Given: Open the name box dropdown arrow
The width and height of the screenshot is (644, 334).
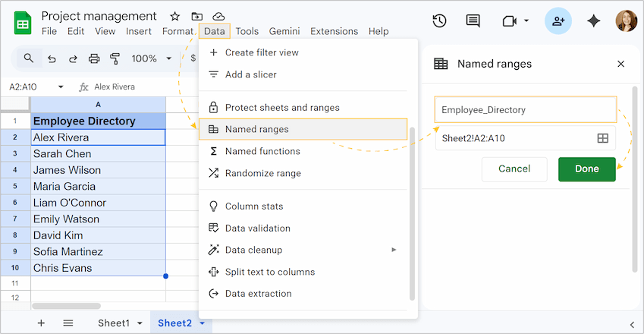Looking at the screenshot, I should point(61,87).
